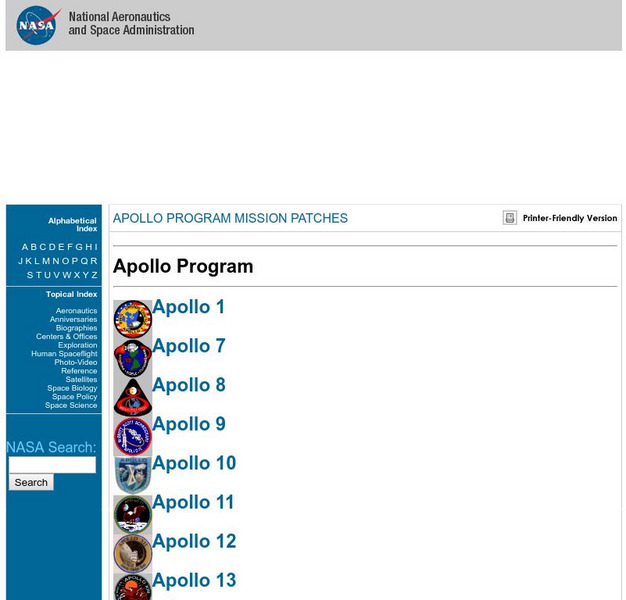Open the Apollo 12 mission patch image
The image size is (626, 600).
pyautogui.click(x=133, y=554)
